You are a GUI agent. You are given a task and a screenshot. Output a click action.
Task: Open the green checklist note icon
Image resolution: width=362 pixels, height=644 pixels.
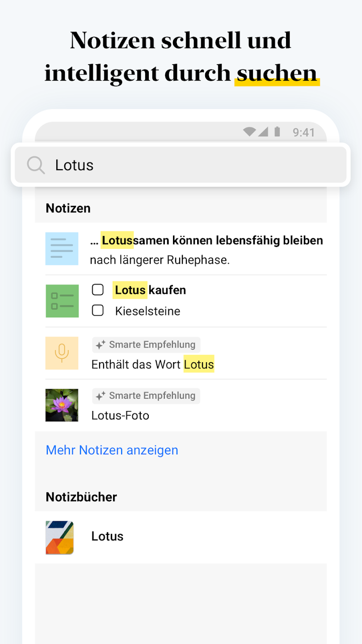[x=62, y=301]
